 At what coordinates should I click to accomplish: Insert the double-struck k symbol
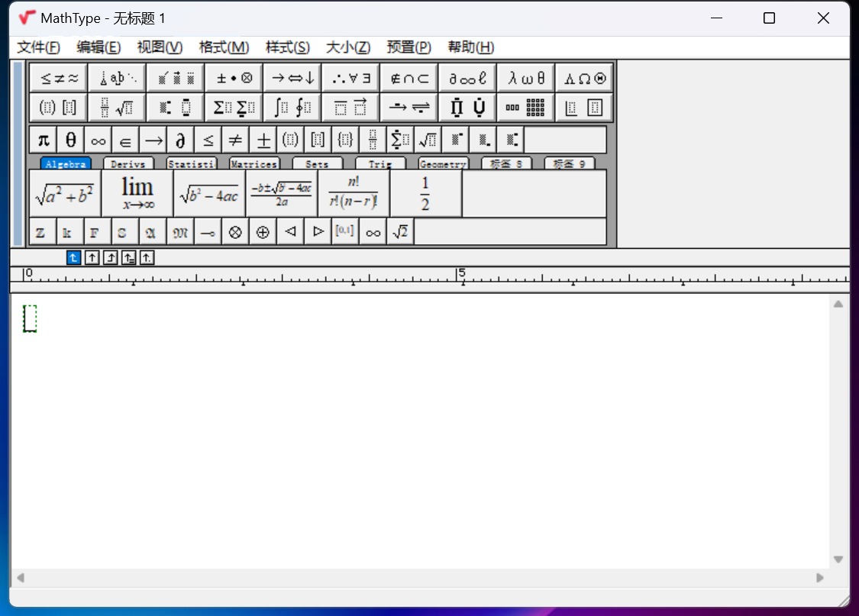click(69, 232)
